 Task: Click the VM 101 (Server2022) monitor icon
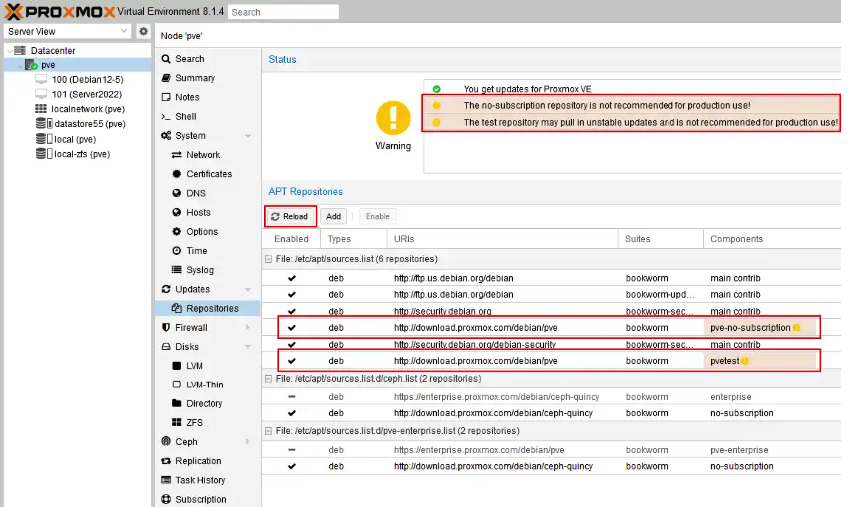[x=41, y=94]
